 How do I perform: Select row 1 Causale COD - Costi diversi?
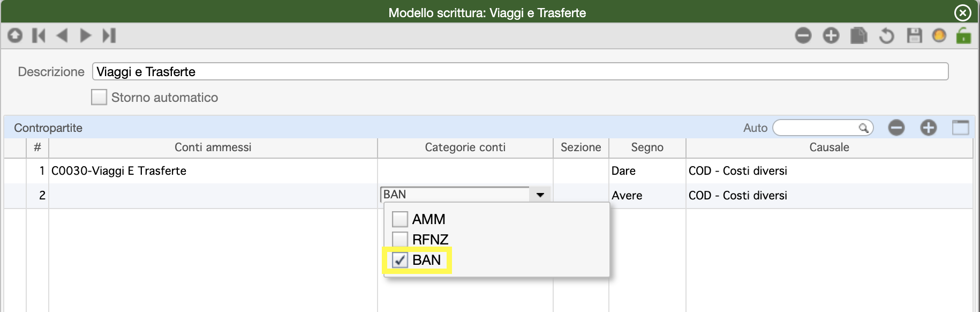(829, 171)
